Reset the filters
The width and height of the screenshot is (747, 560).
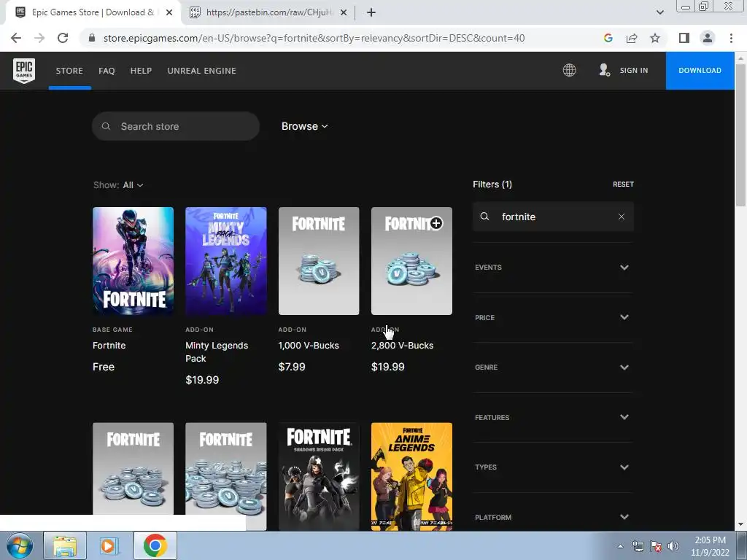click(x=623, y=184)
